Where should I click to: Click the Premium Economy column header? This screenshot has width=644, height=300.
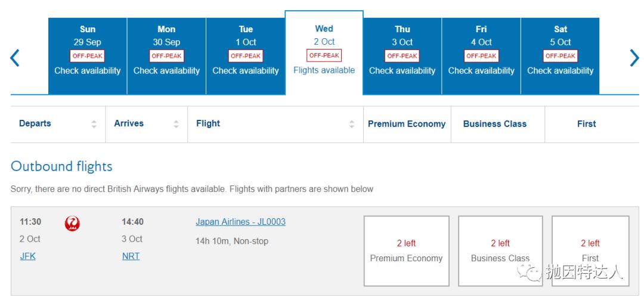(407, 124)
